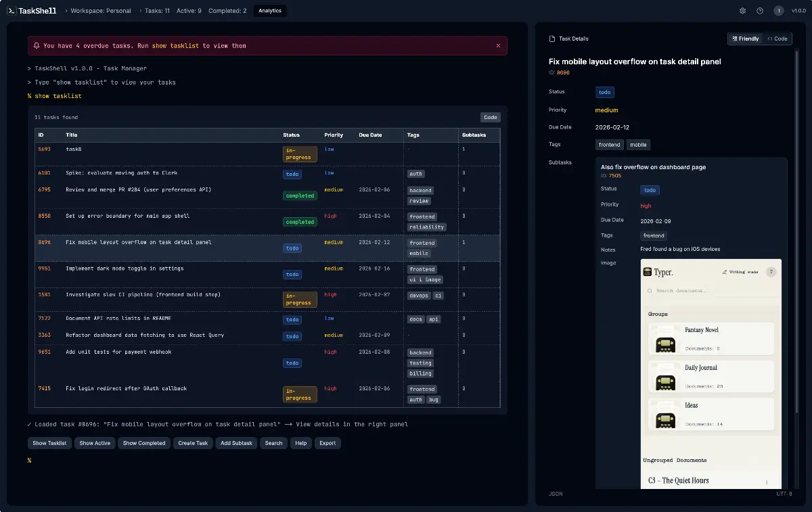This screenshot has width=812, height=512.
Task: Open task "Fix login redirect after OAuth callback"
Action: [126, 389]
